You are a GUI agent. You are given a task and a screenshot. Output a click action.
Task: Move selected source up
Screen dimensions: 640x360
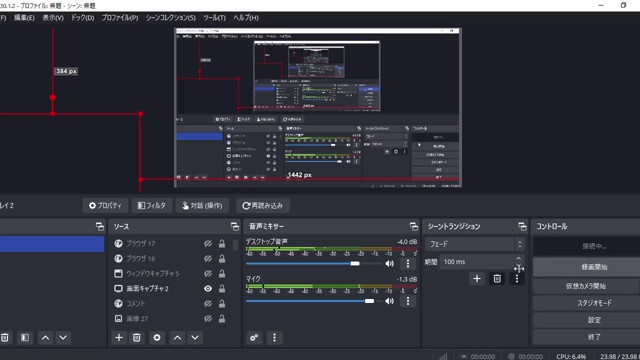pyautogui.click(x=177, y=338)
